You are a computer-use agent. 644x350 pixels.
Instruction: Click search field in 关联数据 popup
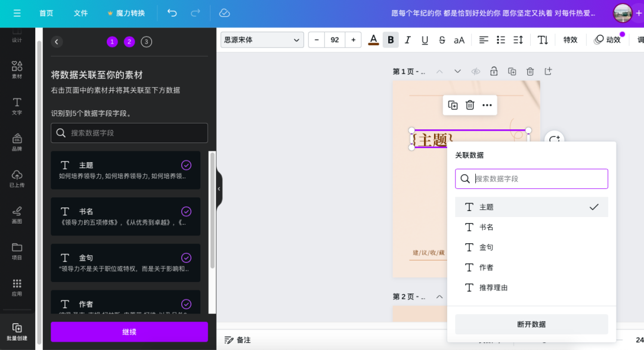[531, 179]
